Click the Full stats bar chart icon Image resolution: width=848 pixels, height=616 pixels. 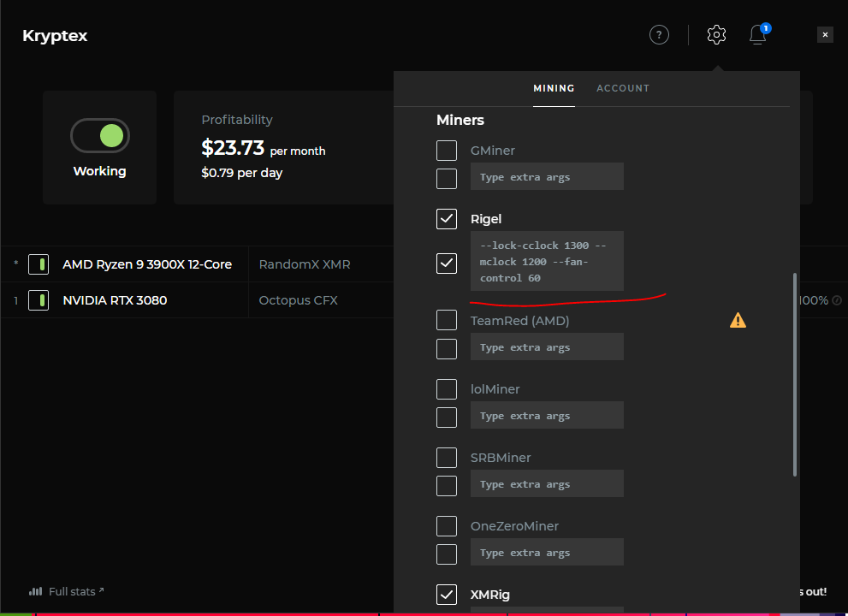[36, 591]
